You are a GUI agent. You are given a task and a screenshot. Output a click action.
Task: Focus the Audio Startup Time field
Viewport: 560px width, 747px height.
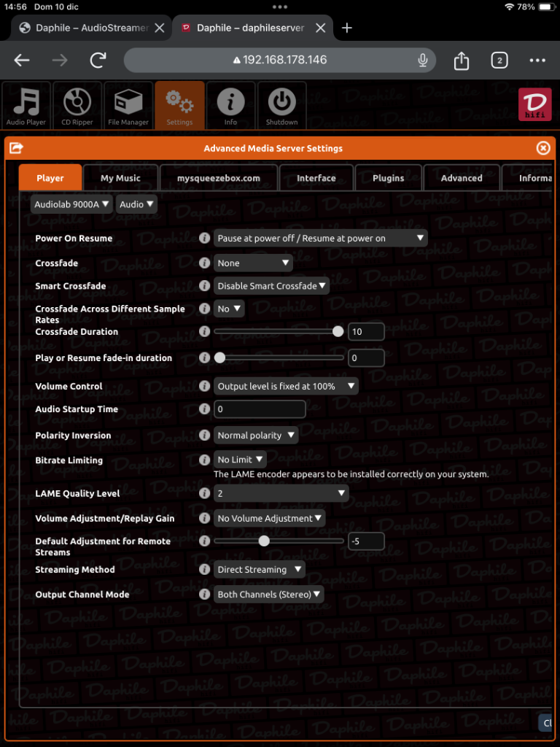coord(260,409)
